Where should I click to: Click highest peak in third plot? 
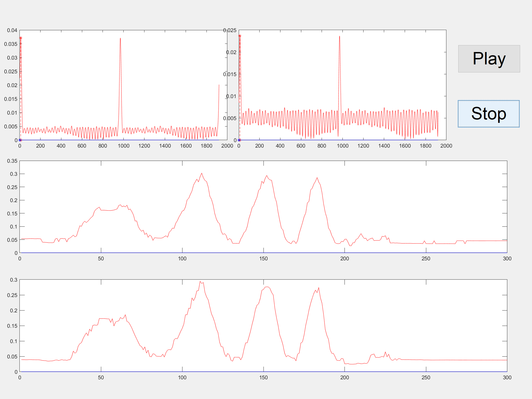[201, 173]
